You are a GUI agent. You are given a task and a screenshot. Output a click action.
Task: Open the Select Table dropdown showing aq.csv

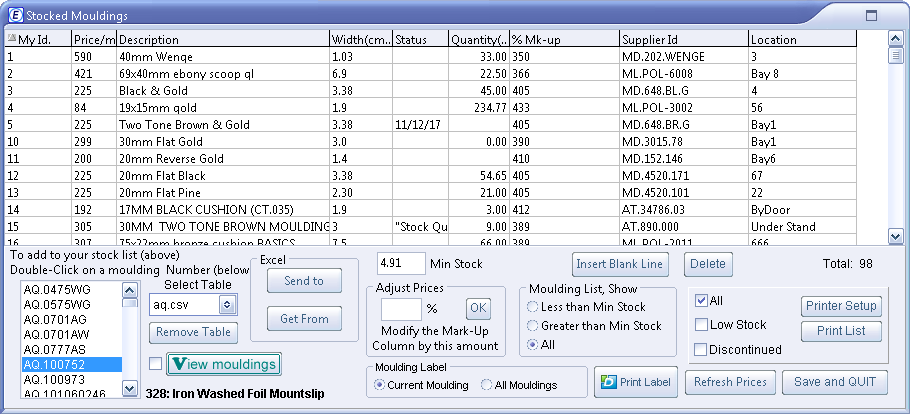tap(227, 304)
